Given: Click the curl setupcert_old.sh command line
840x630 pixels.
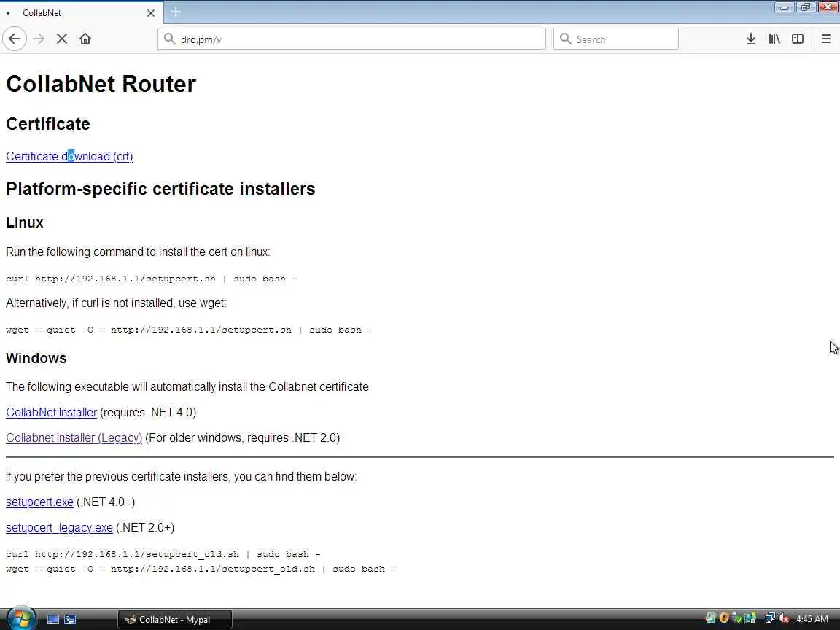Looking at the screenshot, I should click(x=163, y=554).
